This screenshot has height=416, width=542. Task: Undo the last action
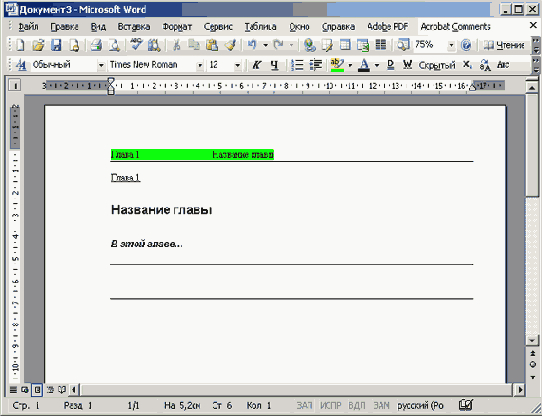point(252,45)
